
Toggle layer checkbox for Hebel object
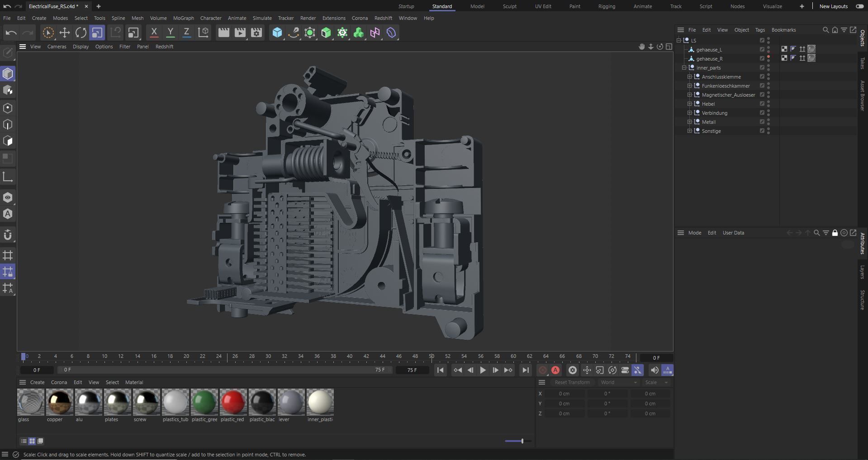tap(762, 104)
